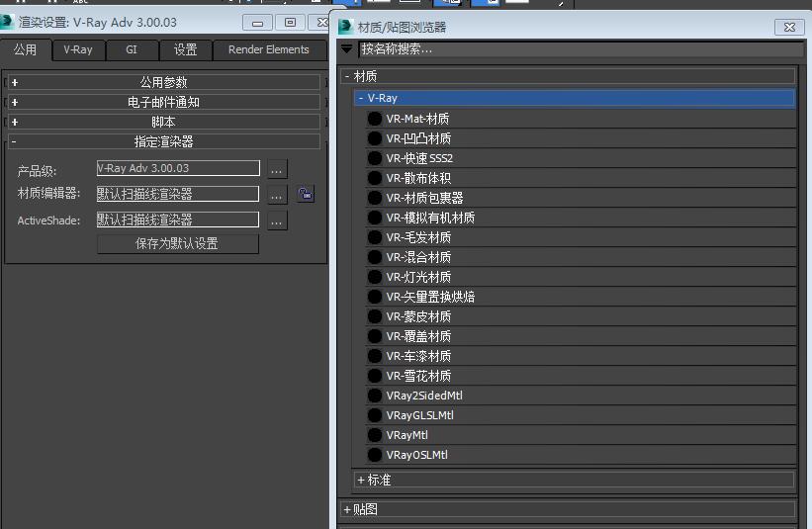Click the sphere icon beside VR-车漆材质

pos(375,356)
